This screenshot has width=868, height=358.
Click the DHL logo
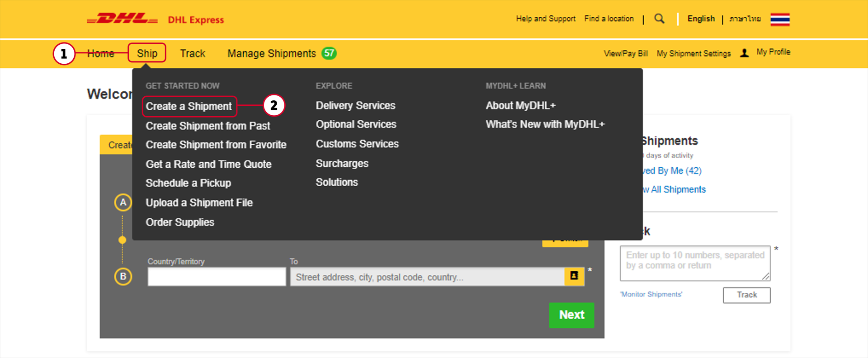(x=122, y=19)
